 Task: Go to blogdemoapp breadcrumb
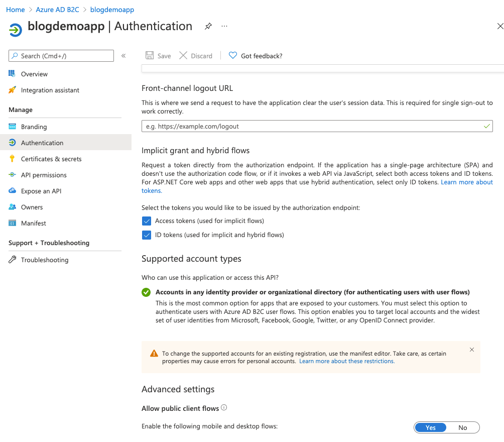(x=112, y=10)
